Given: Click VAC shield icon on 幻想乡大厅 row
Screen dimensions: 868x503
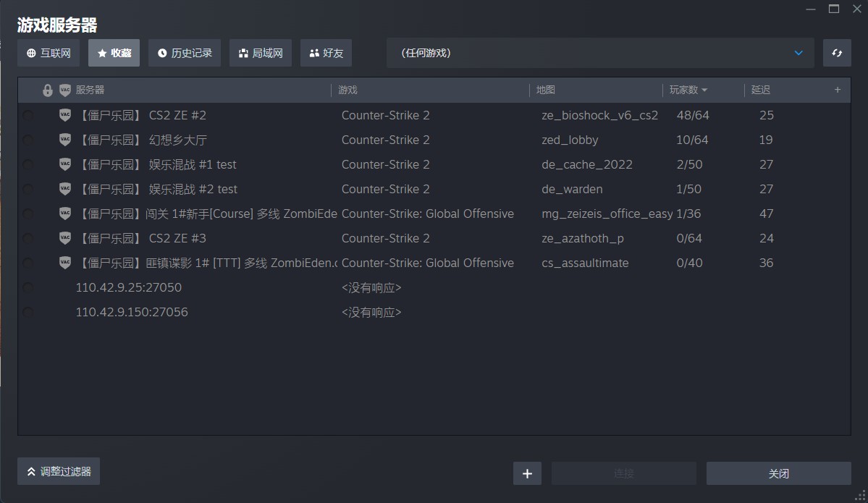Looking at the screenshot, I should pos(65,140).
